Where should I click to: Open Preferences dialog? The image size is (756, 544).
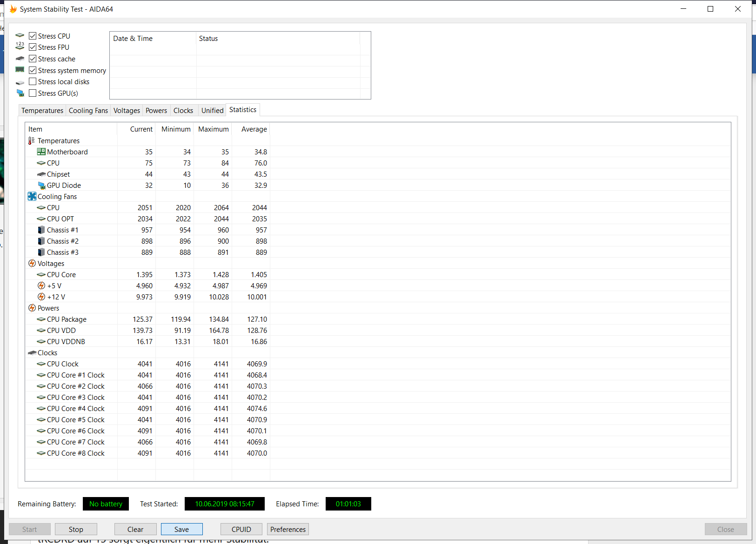[288, 529]
